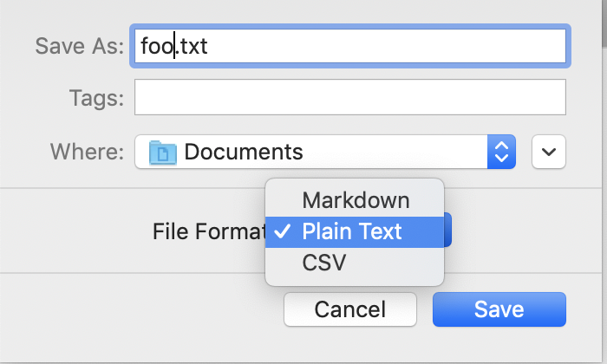Screen dimensions: 607x364
Task: Click the Save As: label
Action: 80,46
